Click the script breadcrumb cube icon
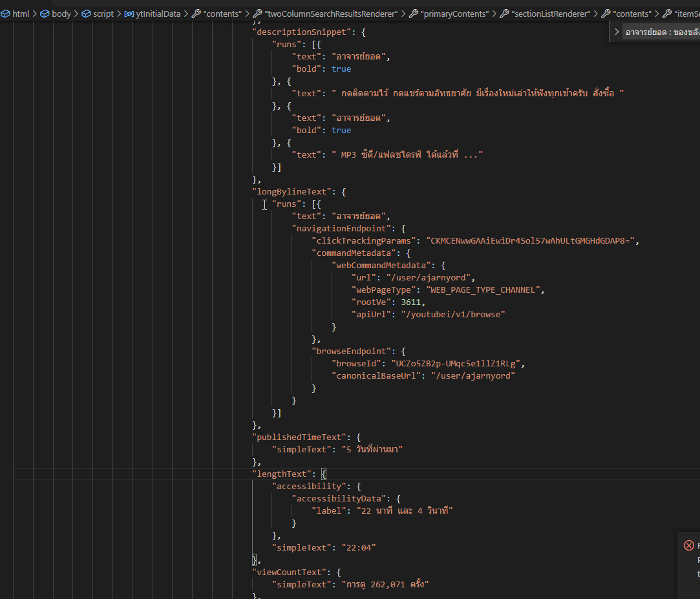The image size is (700, 599). click(x=86, y=14)
